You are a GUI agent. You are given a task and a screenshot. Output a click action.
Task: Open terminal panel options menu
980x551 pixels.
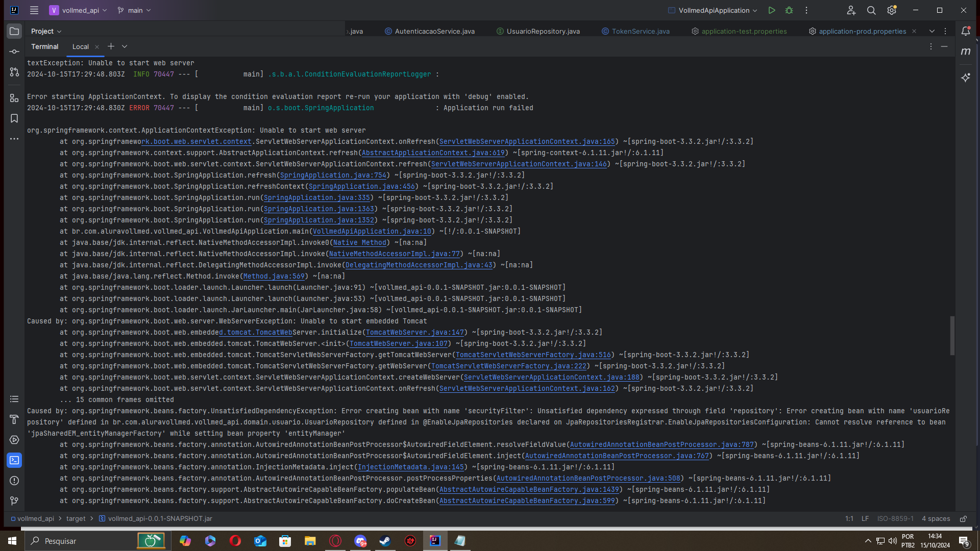tap(931, 46)
